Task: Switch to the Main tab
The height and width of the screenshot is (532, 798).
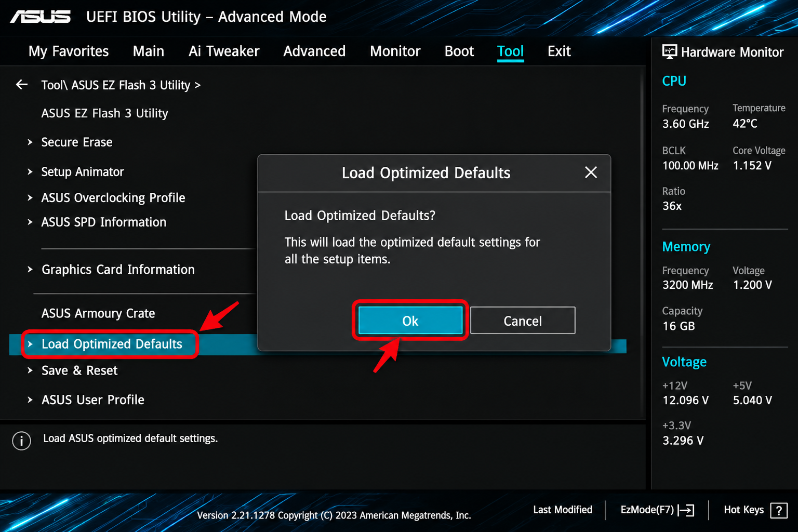Action: pyautogui.click(x=149, y=51)
